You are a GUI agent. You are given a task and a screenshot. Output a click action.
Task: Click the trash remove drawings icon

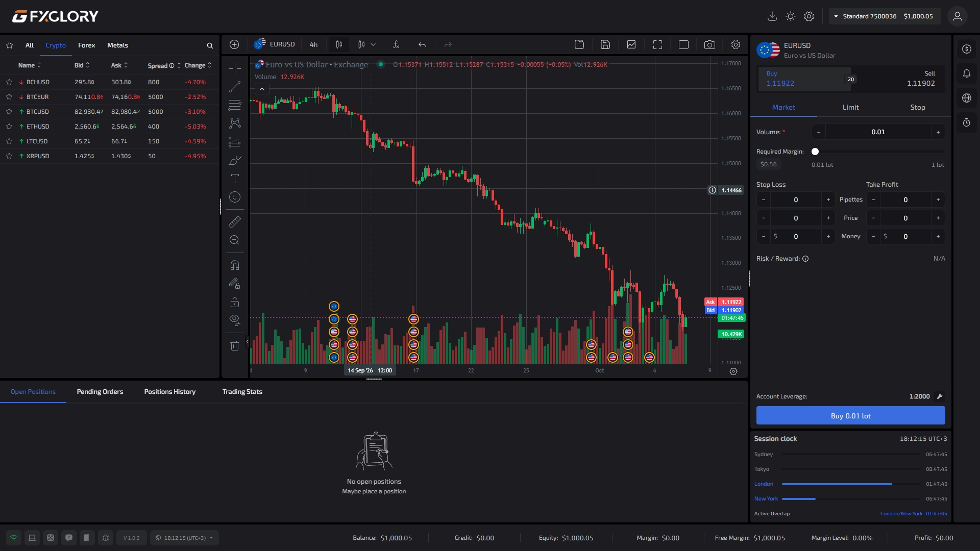click(x=235, y=346)
